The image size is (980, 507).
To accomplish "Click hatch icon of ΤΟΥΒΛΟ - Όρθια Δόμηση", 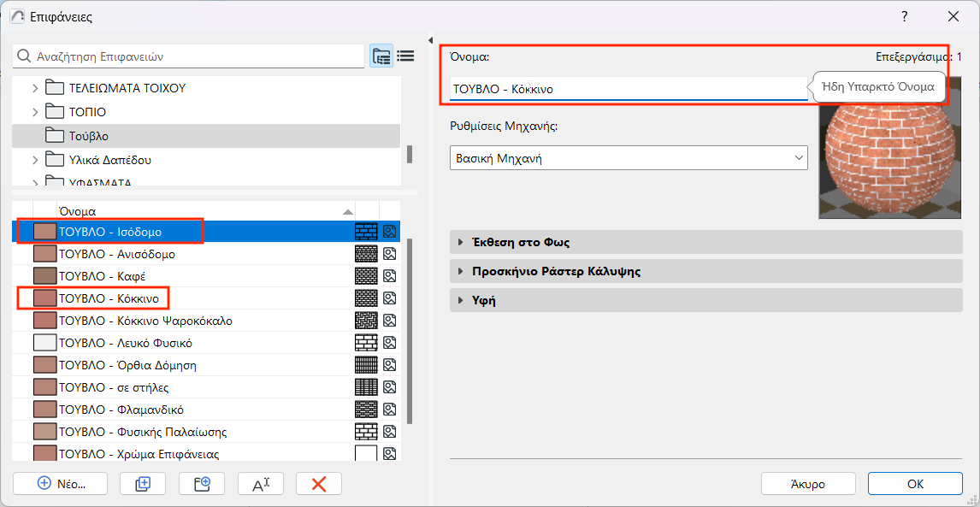I will (366, 365).
